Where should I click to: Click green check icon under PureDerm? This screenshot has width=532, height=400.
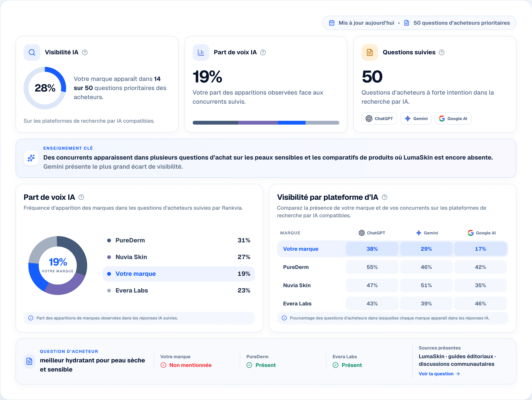249,365
